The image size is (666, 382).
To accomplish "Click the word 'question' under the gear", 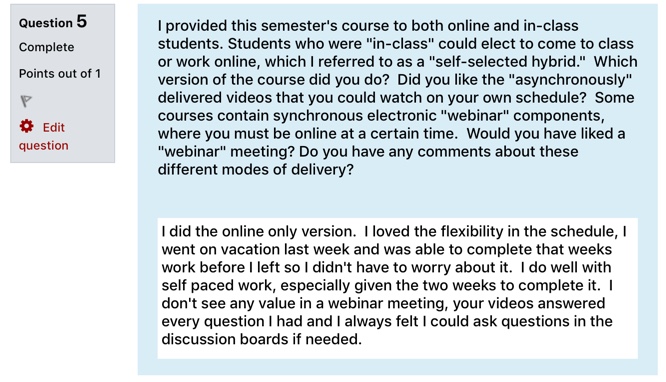I will [43, 145].
